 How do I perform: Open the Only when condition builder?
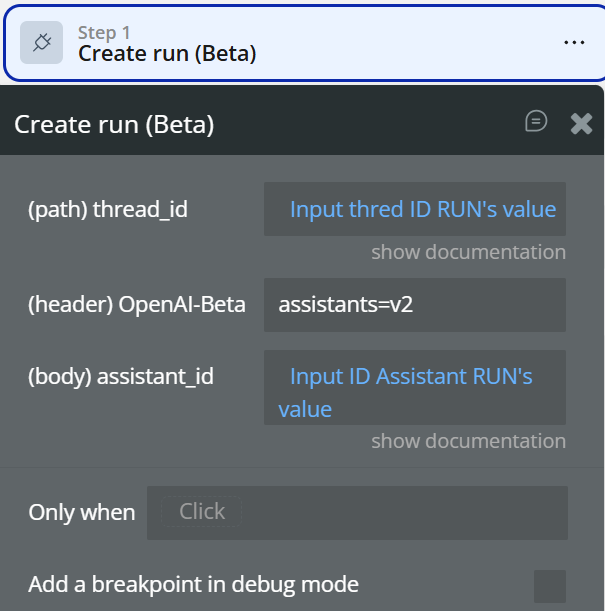(x=357, y=512)
